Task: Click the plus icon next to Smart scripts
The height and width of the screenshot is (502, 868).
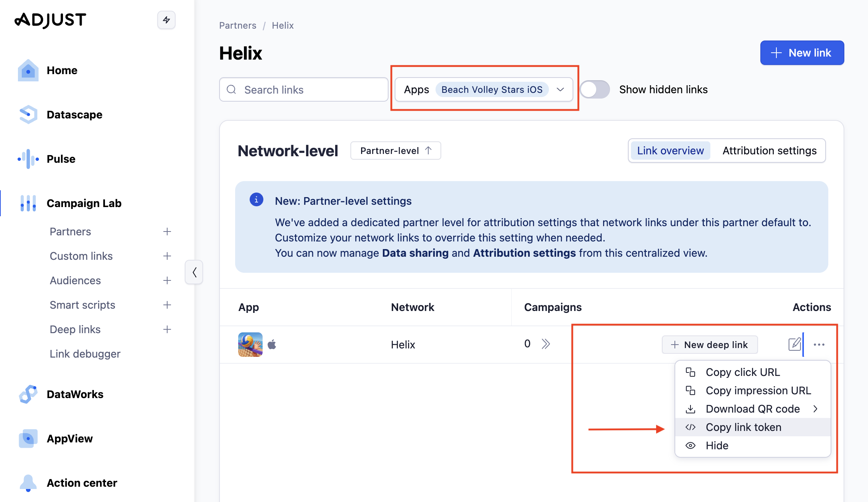Action: pos(167,305)
